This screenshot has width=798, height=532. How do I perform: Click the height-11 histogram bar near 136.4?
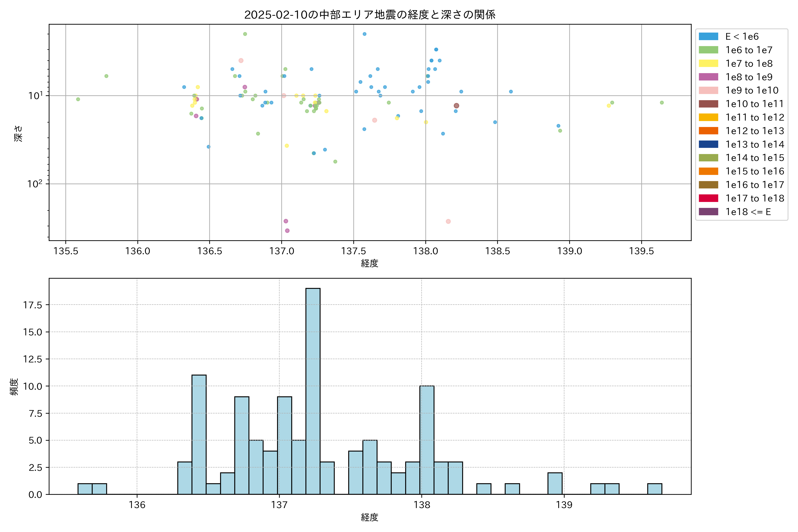pos(199,434)
